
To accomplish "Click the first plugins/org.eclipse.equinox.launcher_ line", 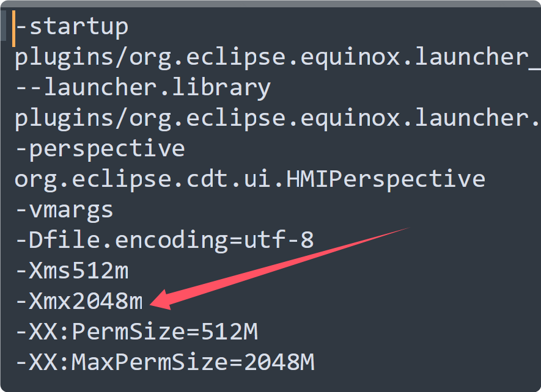I will point(278,57).
